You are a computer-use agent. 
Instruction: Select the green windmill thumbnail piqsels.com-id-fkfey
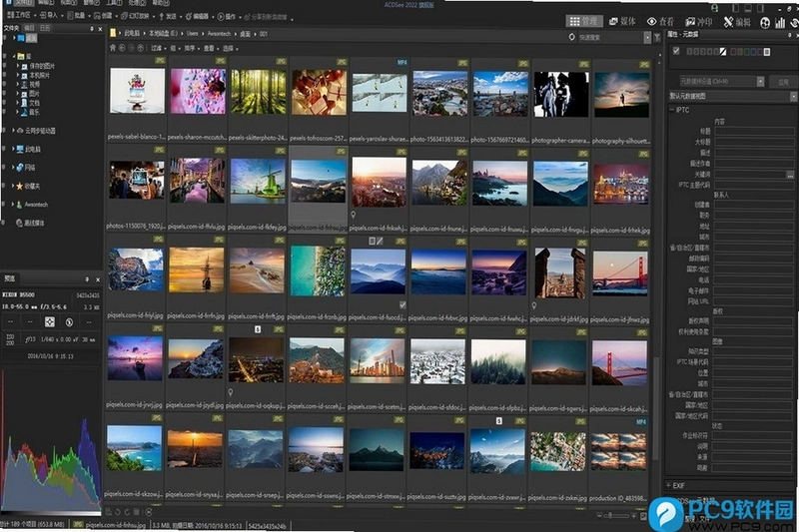(x=258, y=182)
